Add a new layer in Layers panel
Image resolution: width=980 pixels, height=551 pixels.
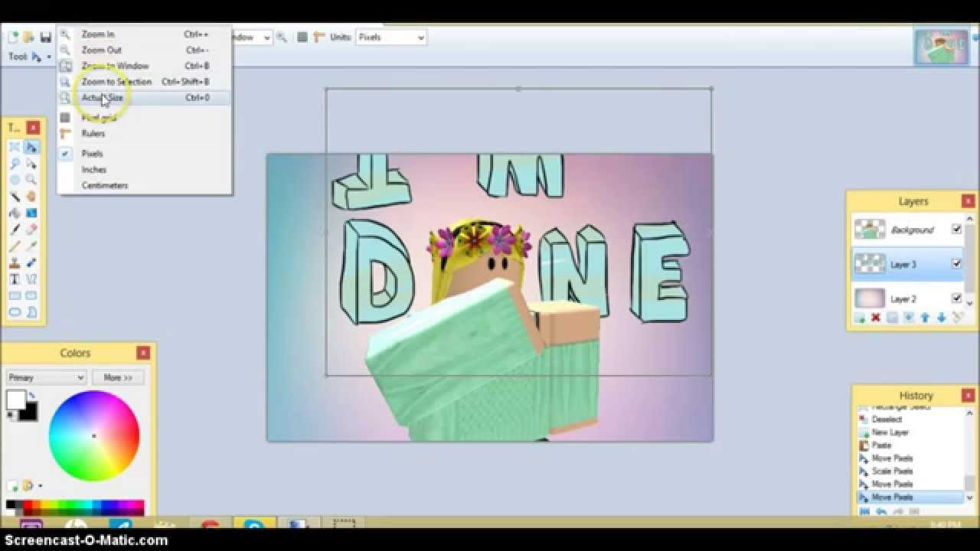[x=860, y=318]
